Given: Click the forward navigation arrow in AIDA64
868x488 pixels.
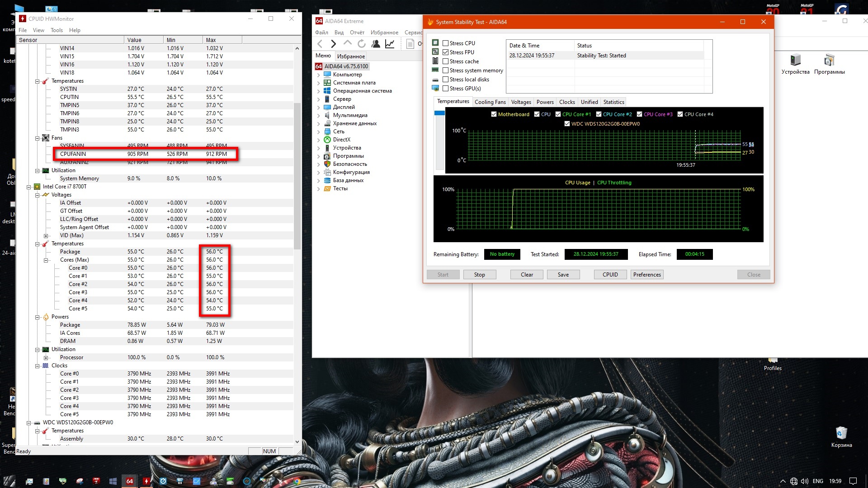Looking at the screenshot, I should [334, 43].
